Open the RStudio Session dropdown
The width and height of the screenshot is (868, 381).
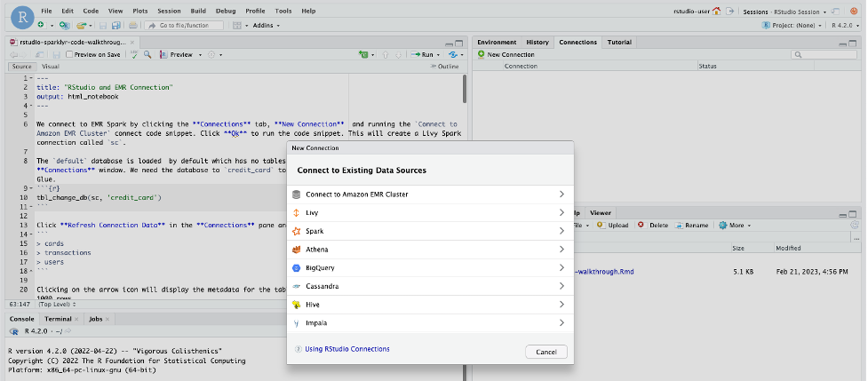(797, 12)
